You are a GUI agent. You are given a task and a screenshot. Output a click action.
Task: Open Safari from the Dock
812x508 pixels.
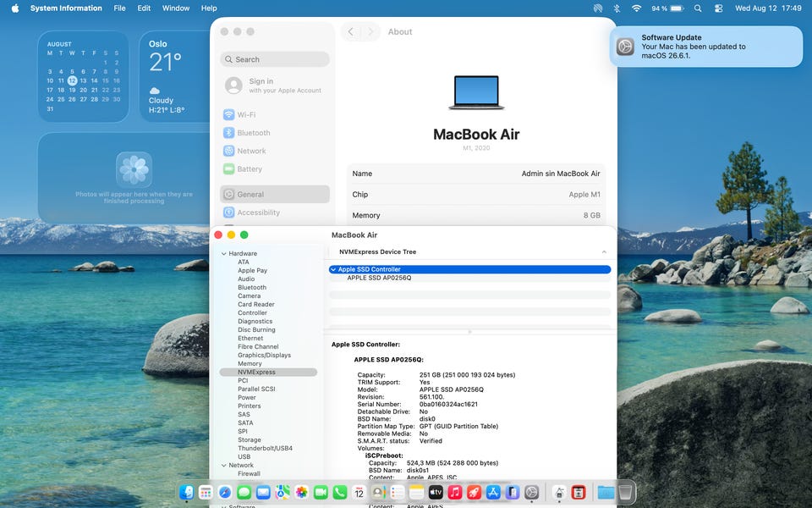click(x=225, y=492)
